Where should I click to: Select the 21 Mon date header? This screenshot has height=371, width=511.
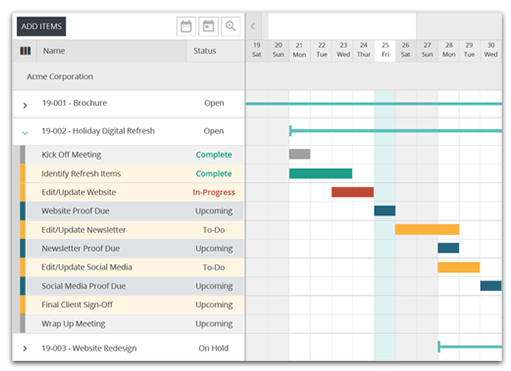pos(299,50)
